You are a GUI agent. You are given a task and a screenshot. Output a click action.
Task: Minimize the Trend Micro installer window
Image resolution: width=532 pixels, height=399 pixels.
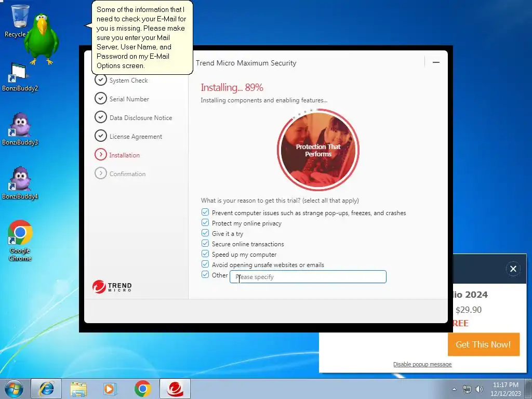click(436, 62)
